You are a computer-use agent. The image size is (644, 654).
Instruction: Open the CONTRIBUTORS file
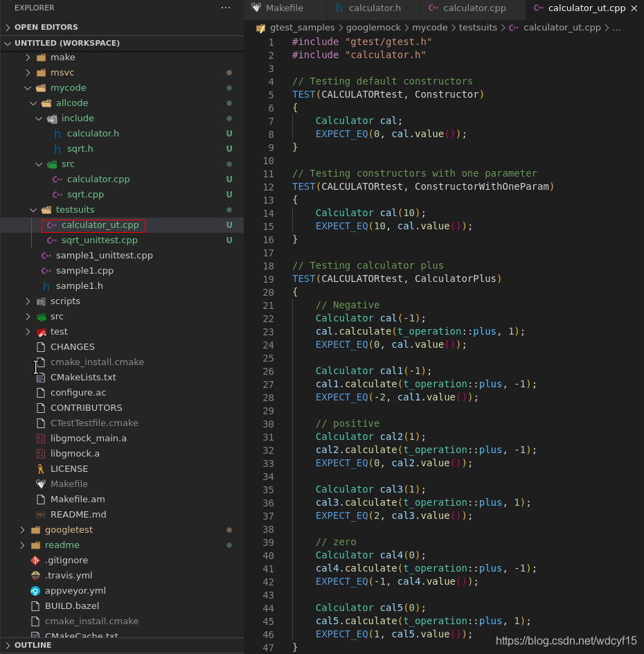coord(87,408)
